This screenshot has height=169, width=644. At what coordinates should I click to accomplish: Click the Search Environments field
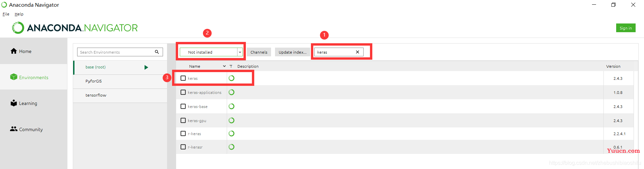pos(120,52)
